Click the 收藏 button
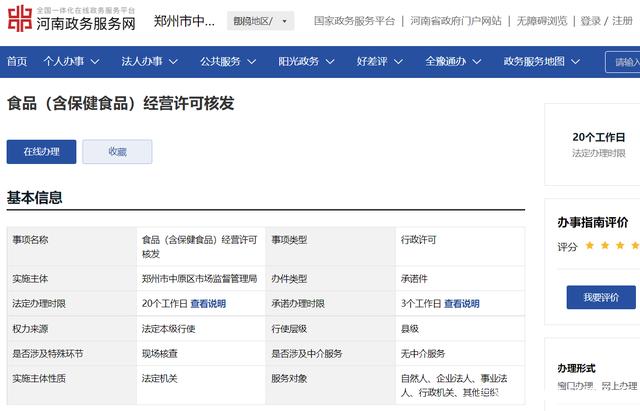Screen dimensions: 640x411 tap(117, 151)
